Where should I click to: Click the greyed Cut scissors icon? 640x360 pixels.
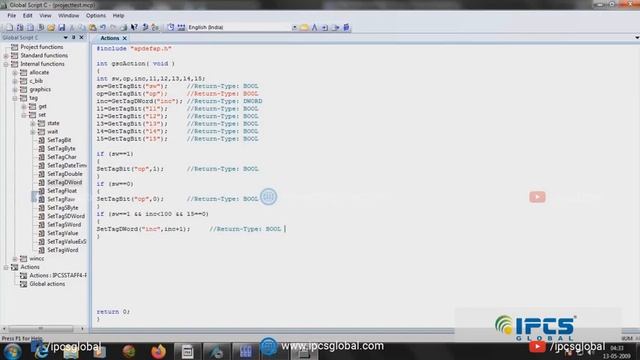pos(72,27)
